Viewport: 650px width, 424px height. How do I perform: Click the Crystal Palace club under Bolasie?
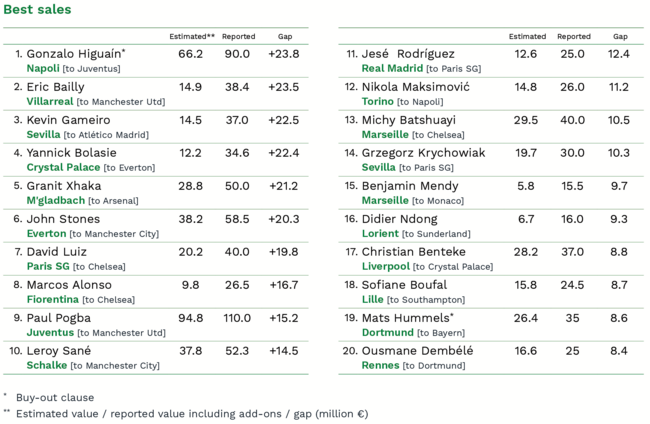63,167
